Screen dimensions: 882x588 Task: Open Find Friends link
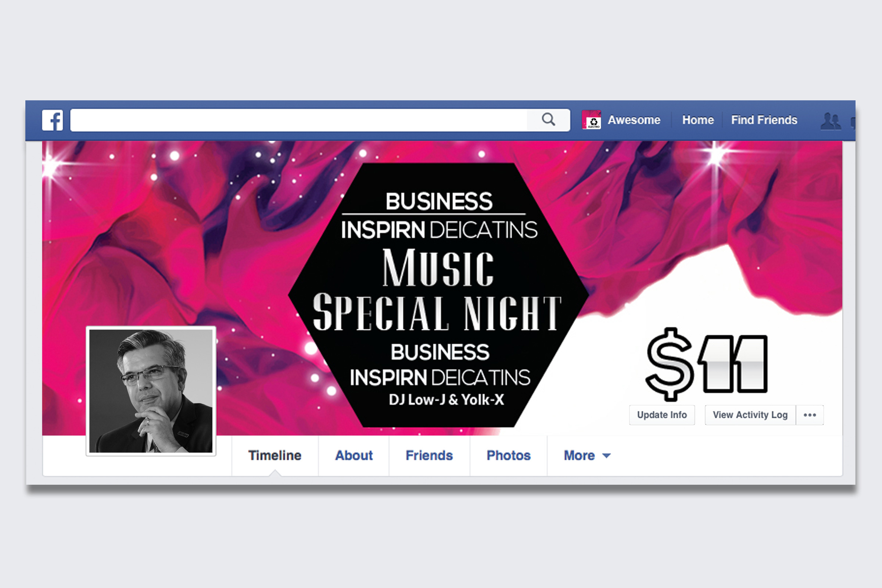pos(764,120)
